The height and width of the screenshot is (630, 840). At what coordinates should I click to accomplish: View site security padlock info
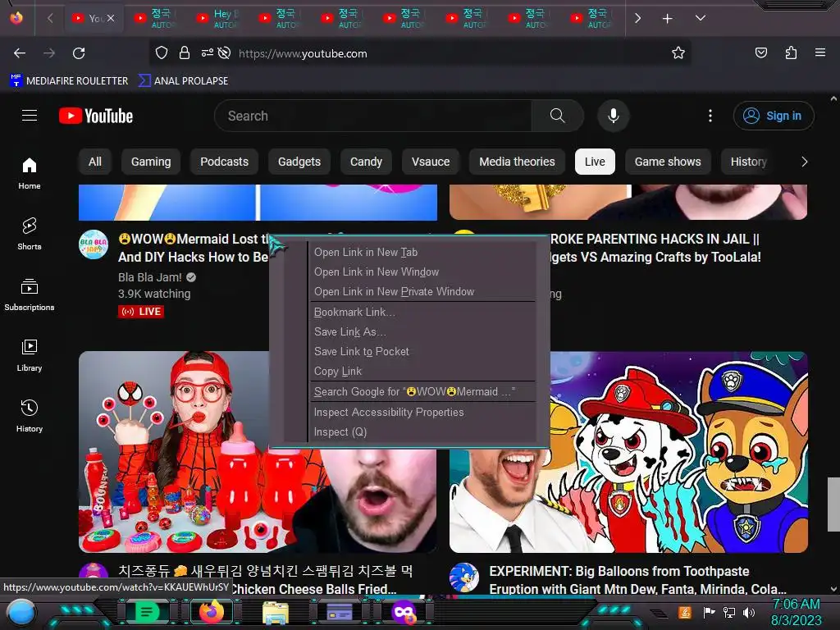coord(185,52)
